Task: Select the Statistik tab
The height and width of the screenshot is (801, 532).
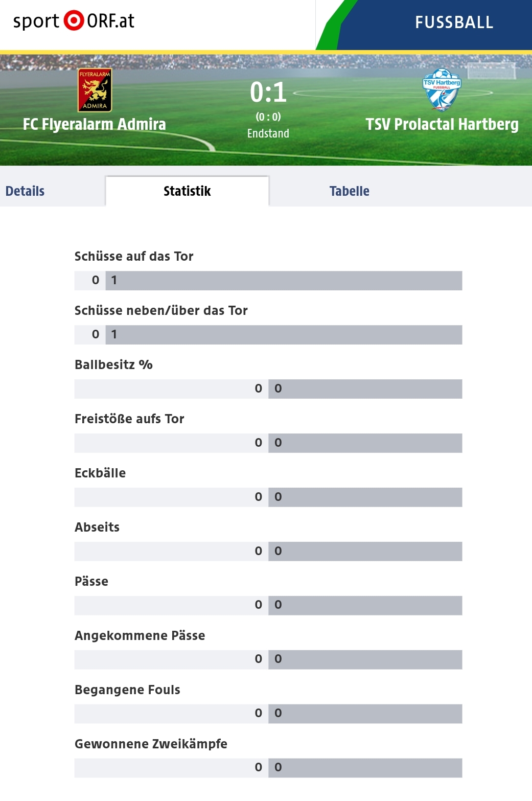Action: coord(187,191)
